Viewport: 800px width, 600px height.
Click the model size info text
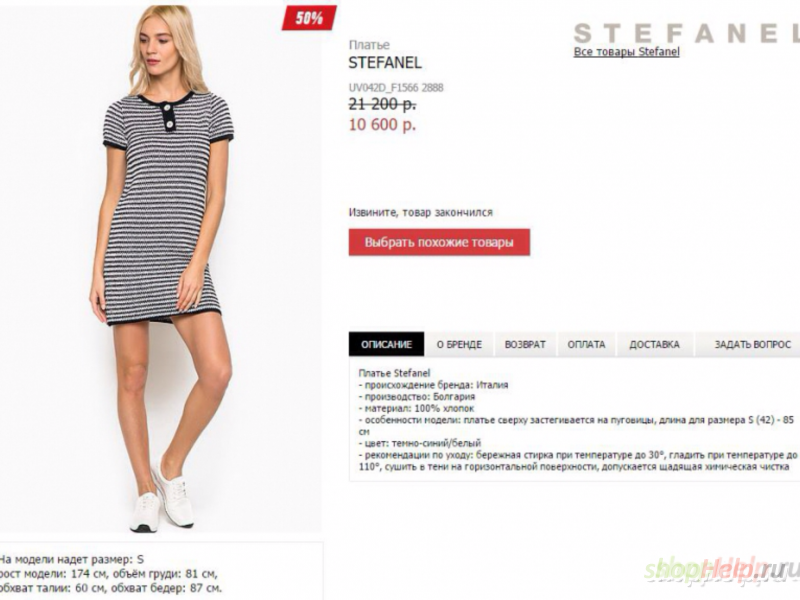(110, 573)
